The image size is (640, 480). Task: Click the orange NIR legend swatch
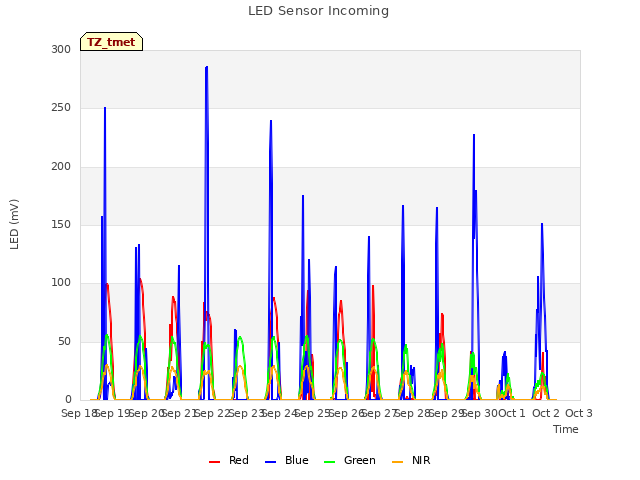click(x=397, y=462)
